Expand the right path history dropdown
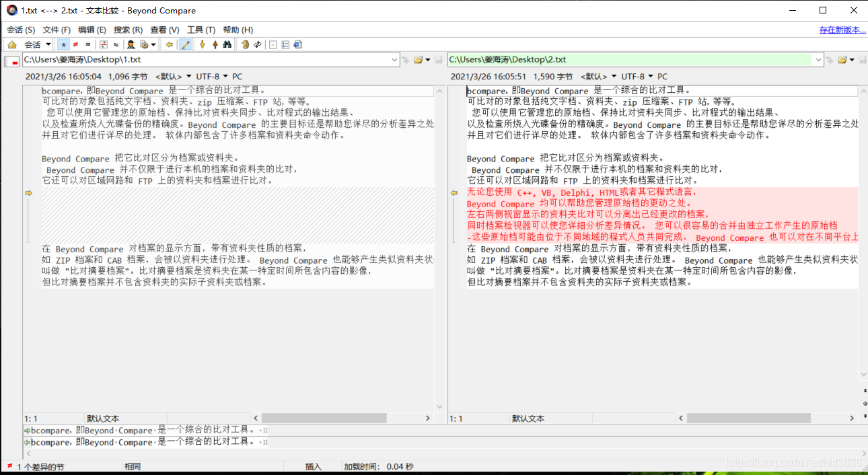The width and height of the screenshot is (868, 475). [x=819, y=60]
